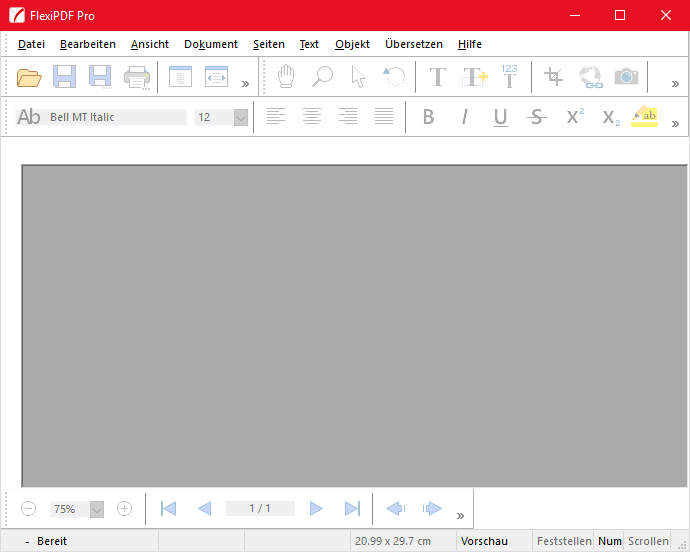Select the Magnifier zoom tool
The width and height of the screenshot is (690, 552).
point(323,77)
